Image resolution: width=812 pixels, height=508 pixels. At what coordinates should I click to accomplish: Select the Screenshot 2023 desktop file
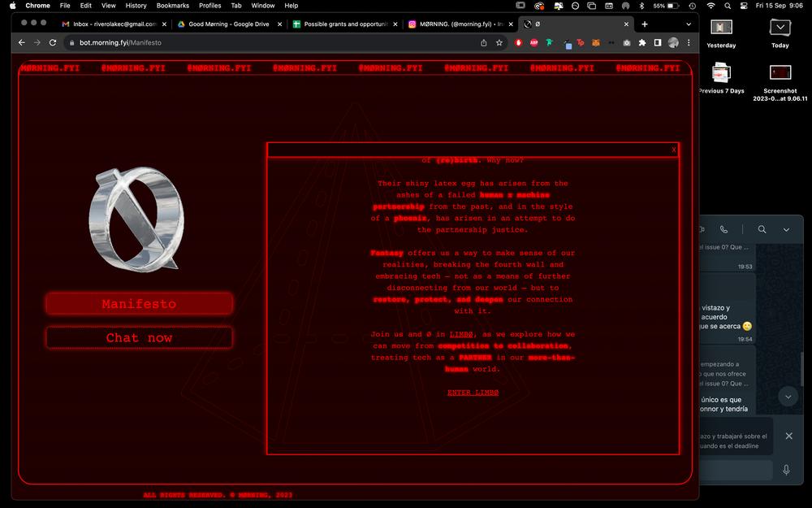(780, 83)
